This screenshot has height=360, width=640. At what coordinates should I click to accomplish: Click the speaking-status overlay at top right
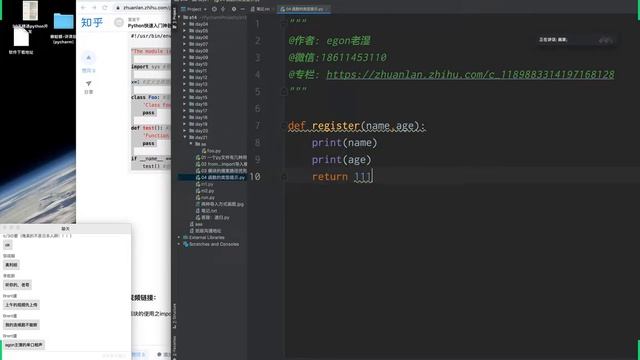coord(576,40)
